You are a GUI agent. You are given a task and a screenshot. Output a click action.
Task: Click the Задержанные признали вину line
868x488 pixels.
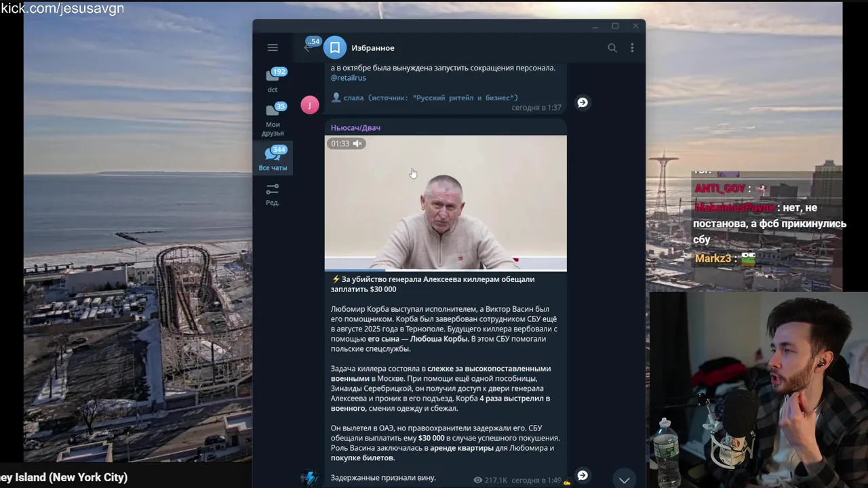383,478
